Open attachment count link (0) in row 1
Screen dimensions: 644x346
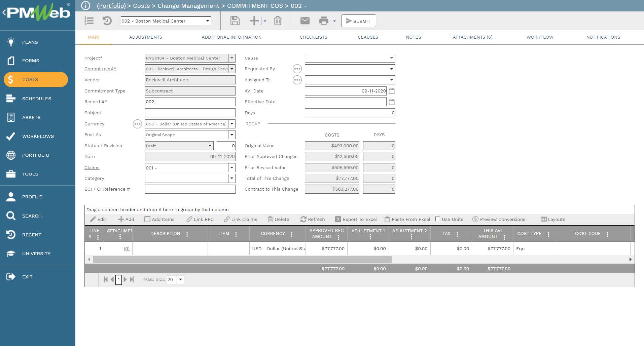127,249
